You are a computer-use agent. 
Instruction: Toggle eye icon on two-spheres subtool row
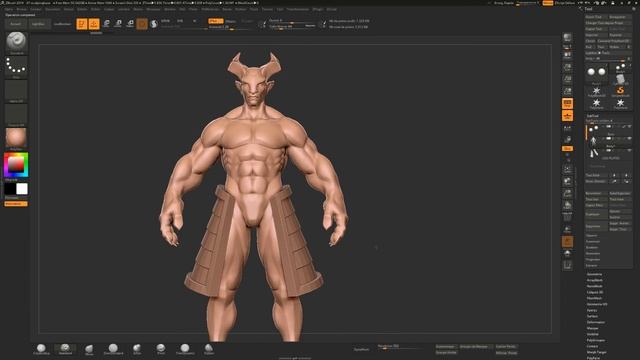coord(629,127)
